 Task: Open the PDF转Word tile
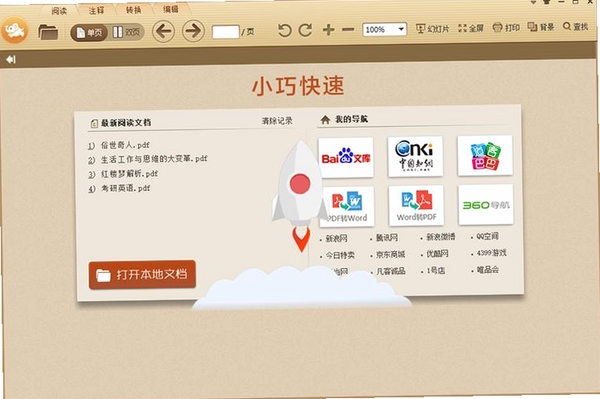click(x=347, y=207)
